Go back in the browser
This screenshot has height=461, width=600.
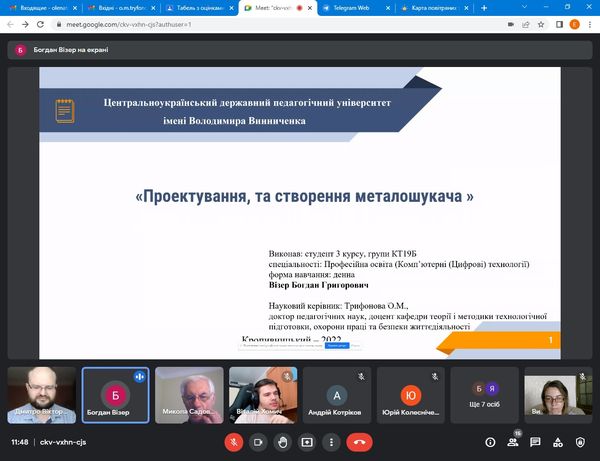(x=10, y=24)
